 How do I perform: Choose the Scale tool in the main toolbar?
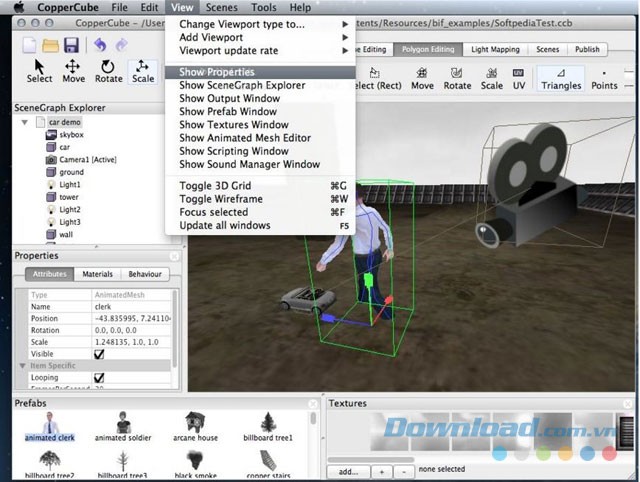(143, 70)
